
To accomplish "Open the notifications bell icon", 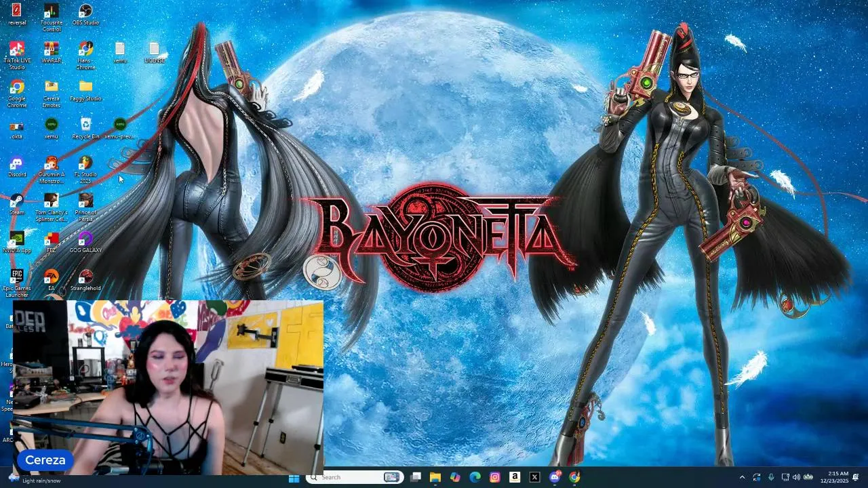I will (x=856, y=478).
